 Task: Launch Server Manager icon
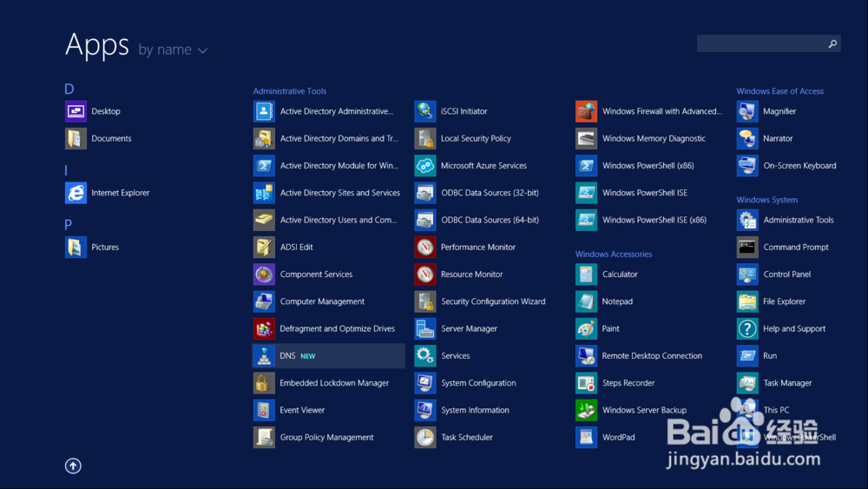425,328
